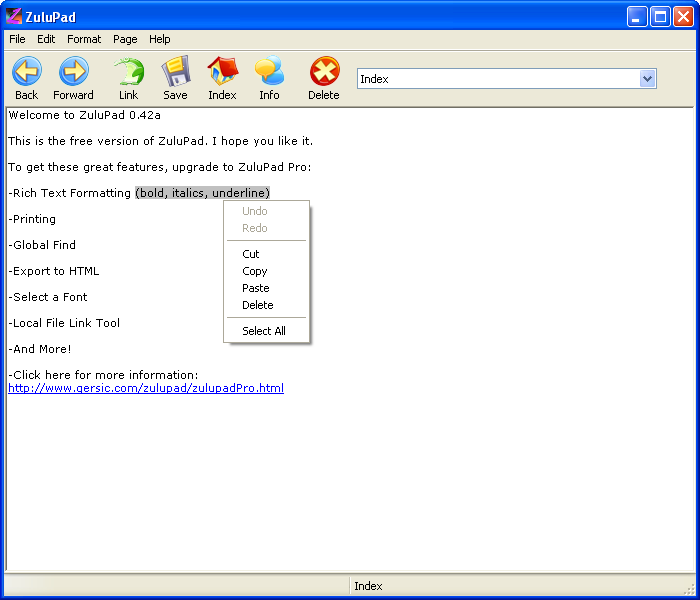This screenshot has width=700, height=600.
Task: Open the Help menu
Action: (159, 39)
